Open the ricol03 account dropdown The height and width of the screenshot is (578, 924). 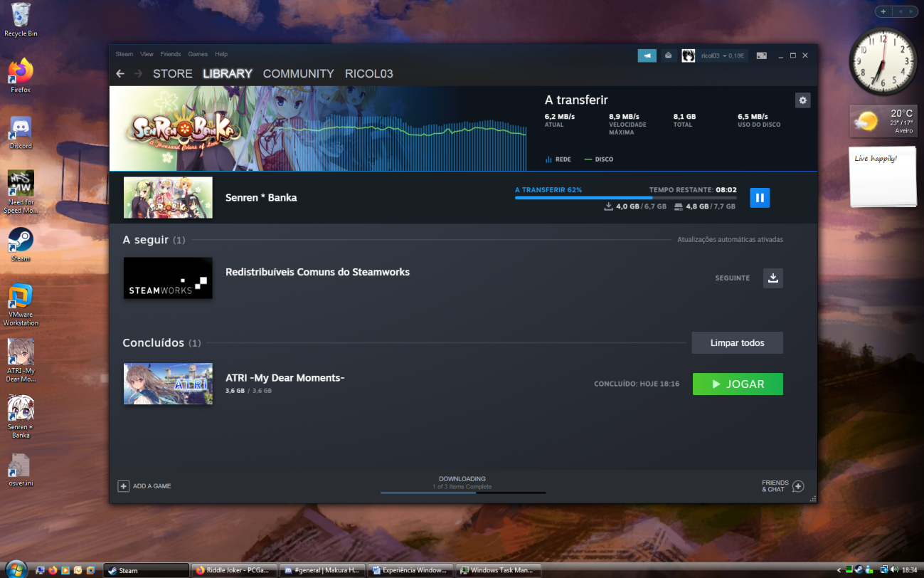coord(722,56)
